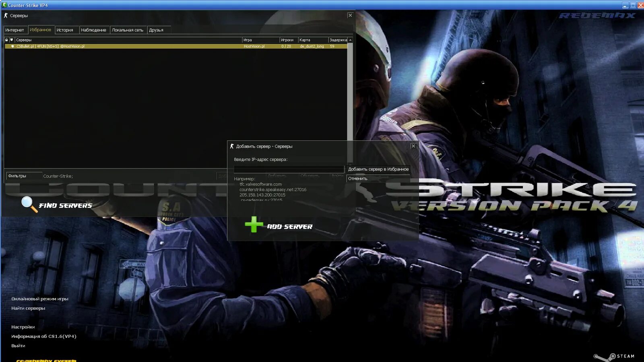Click Добавить сервер в Избранное button
Screen dimensions: 644x362
click(378, 169)
